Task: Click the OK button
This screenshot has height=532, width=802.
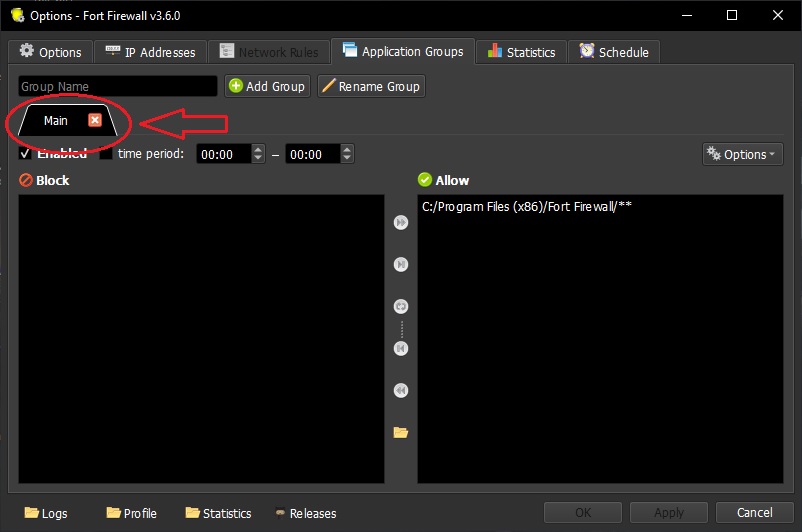Action: point(583,512)
